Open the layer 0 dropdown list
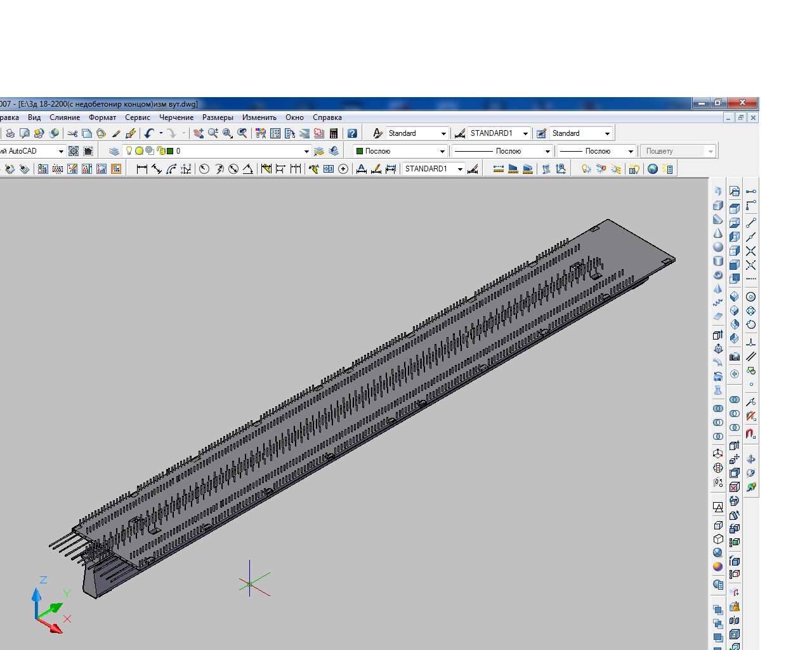The width and height of the screenshot is (812, 650). 306,151
